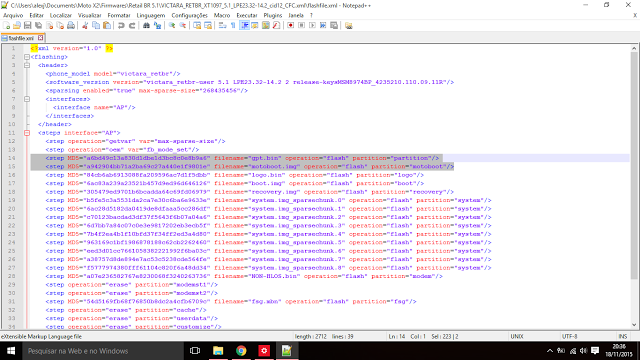The height and width of the screenshot is (360, 640).
Task: Click the Save All toolbar icon
Action: 38,26
